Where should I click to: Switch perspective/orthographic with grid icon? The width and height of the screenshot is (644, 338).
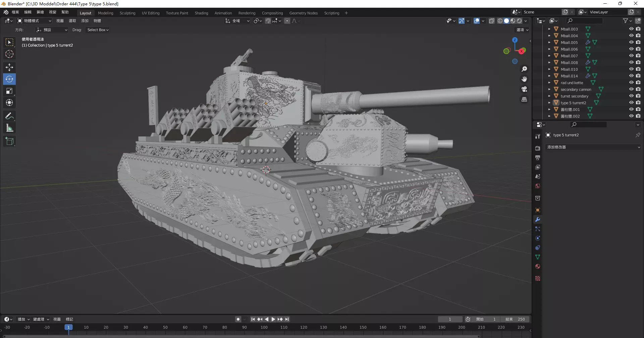pos(524,99)
